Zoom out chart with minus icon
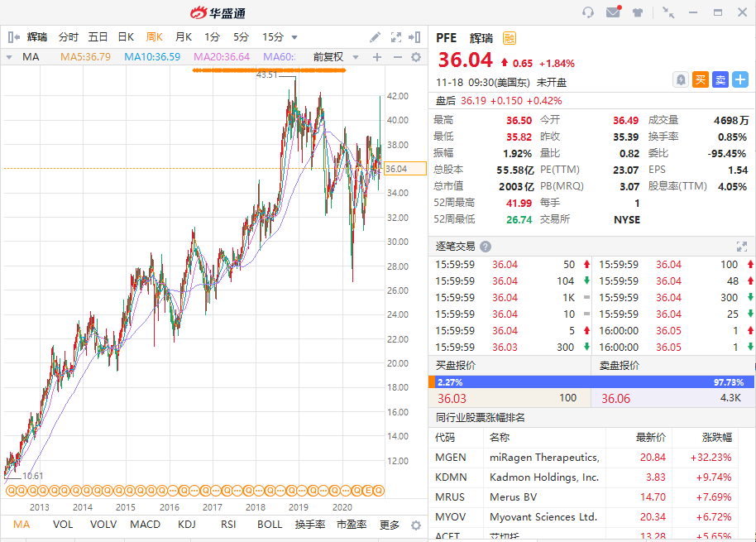Image resolution: width=756 pixels, height=542 pixels. (x=397, y=57)
